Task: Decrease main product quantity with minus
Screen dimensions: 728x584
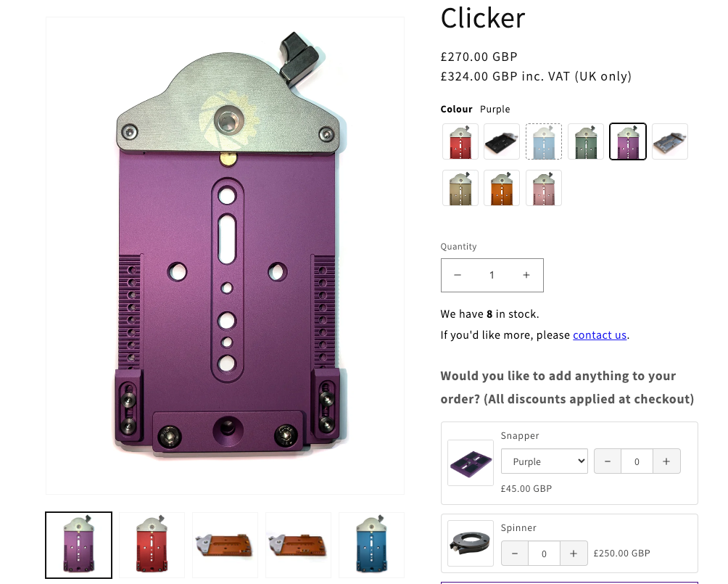Action: [458, 275]
